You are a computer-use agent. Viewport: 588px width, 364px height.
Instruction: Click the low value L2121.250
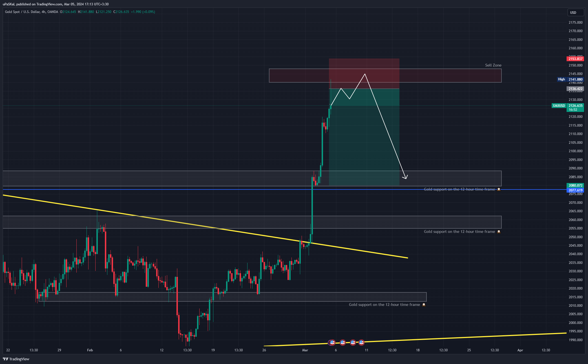click(x=104, y=12)
